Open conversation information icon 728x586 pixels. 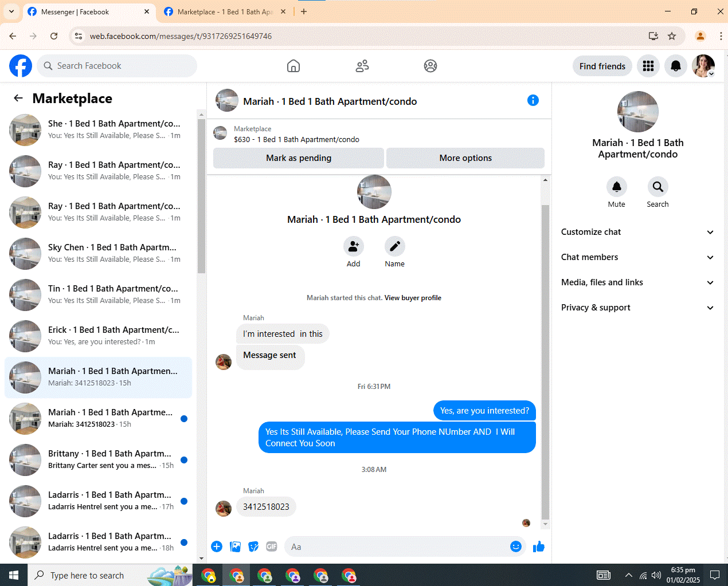tap(533, 100)
